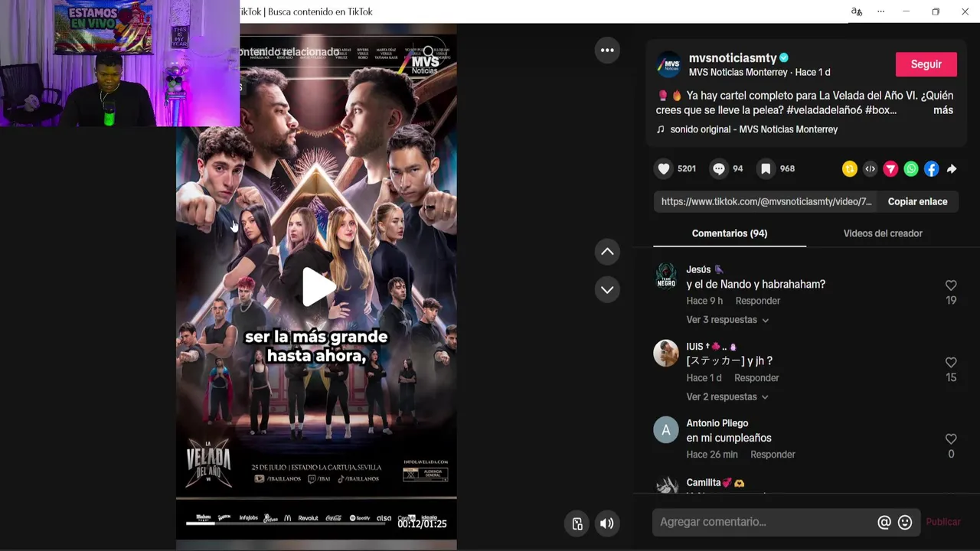Click 'Hace 26 min' on Antonio Pliego's comment
This screenshot has height=551, width=980.
(712, 455)
